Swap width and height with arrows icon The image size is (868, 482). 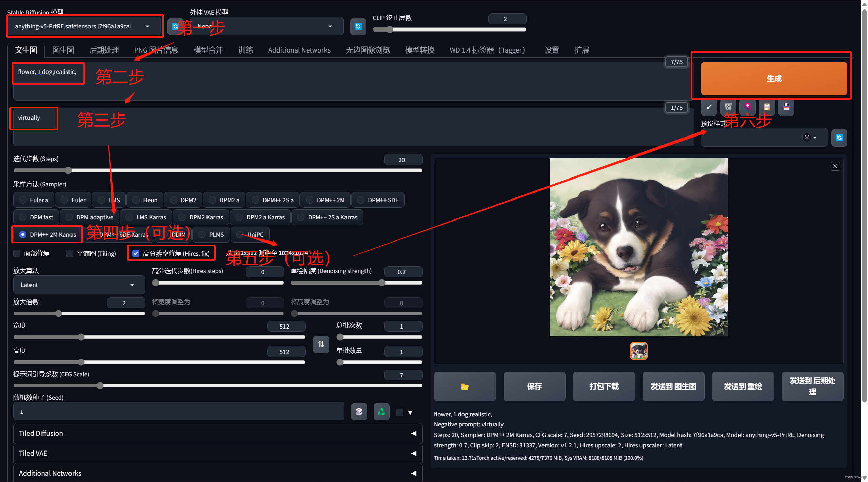pos(321,344)
